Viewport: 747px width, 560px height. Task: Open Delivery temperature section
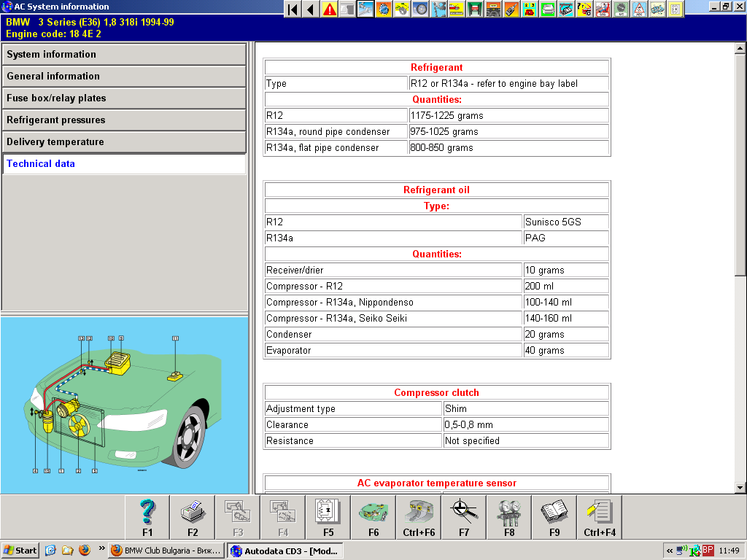(x=124, y=142)
